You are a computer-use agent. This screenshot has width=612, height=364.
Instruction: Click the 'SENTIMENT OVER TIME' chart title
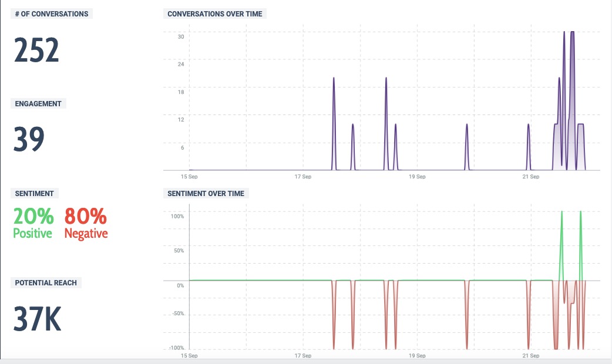coord(206,193)
